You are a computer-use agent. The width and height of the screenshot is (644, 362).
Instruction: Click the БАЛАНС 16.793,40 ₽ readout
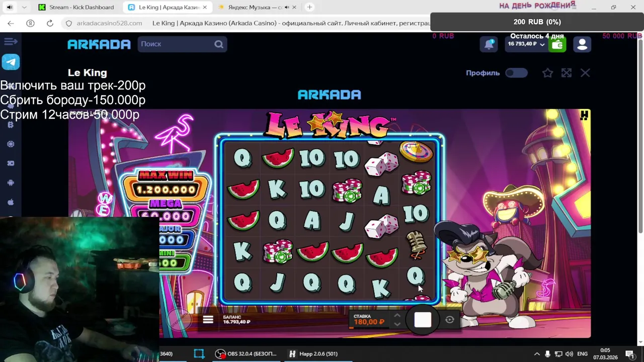237,320
